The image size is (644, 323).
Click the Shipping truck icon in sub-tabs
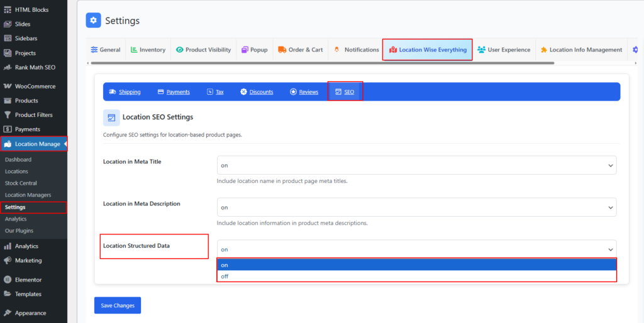point(113,92)
